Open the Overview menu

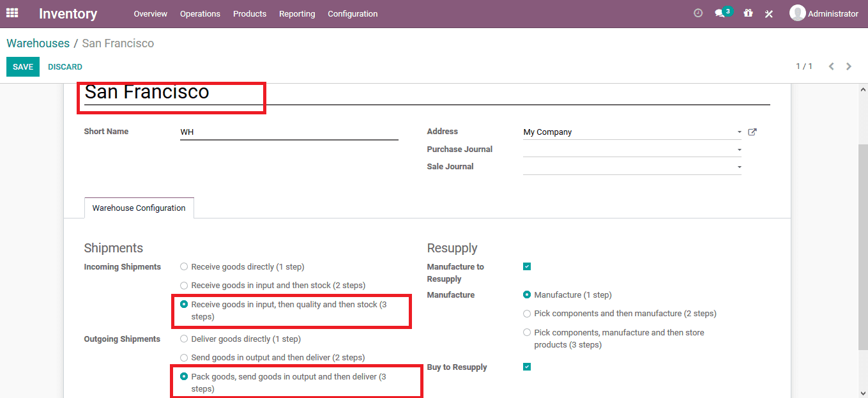coord(151,13)
